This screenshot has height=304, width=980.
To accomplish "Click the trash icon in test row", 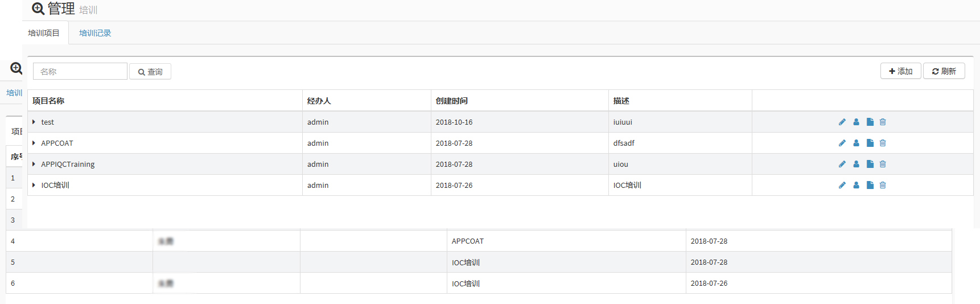I will (x=883, y=122).
